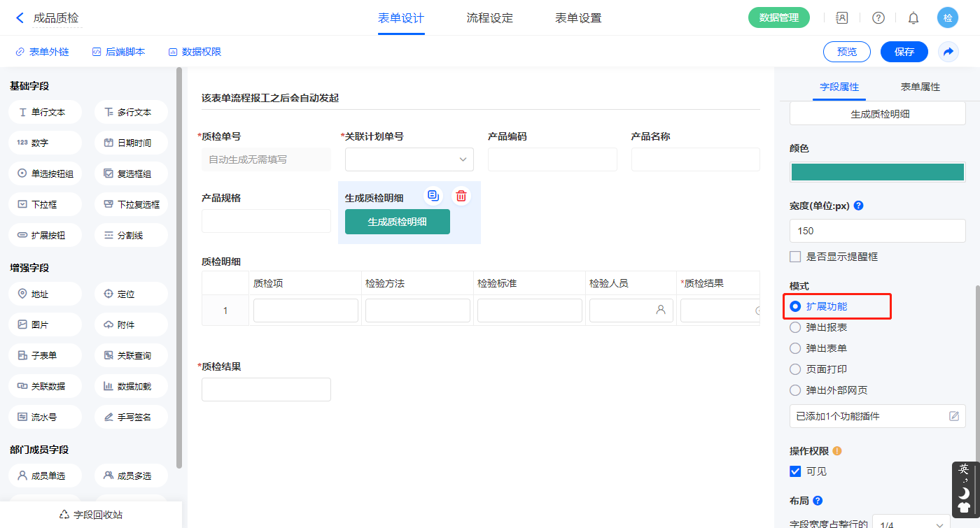This screenshot has width=980, height=528.
Task: Delete the 生成质检明细 field with trash icon
Action: pos(461,196)
